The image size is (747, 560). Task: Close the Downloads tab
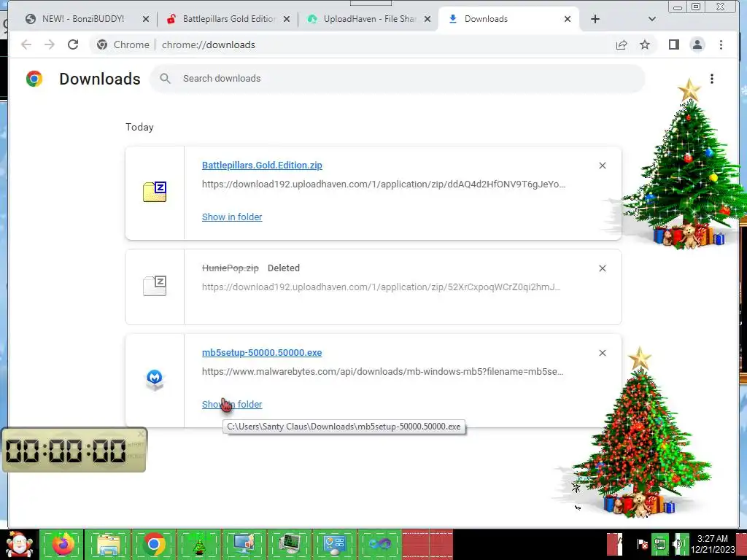click(x=568, y=19)
